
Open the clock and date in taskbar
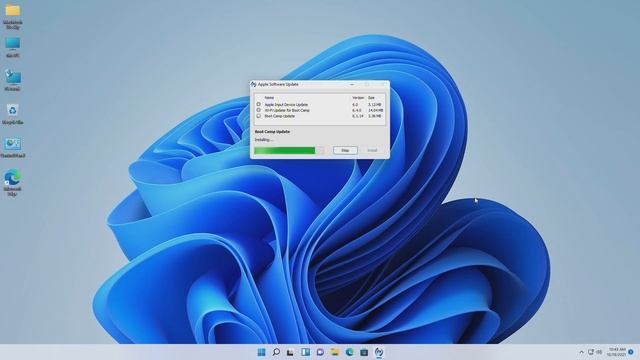point(617,352)
